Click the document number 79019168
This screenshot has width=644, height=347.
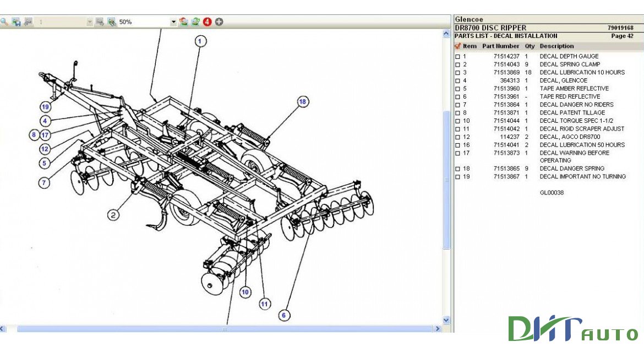(620, 28)
